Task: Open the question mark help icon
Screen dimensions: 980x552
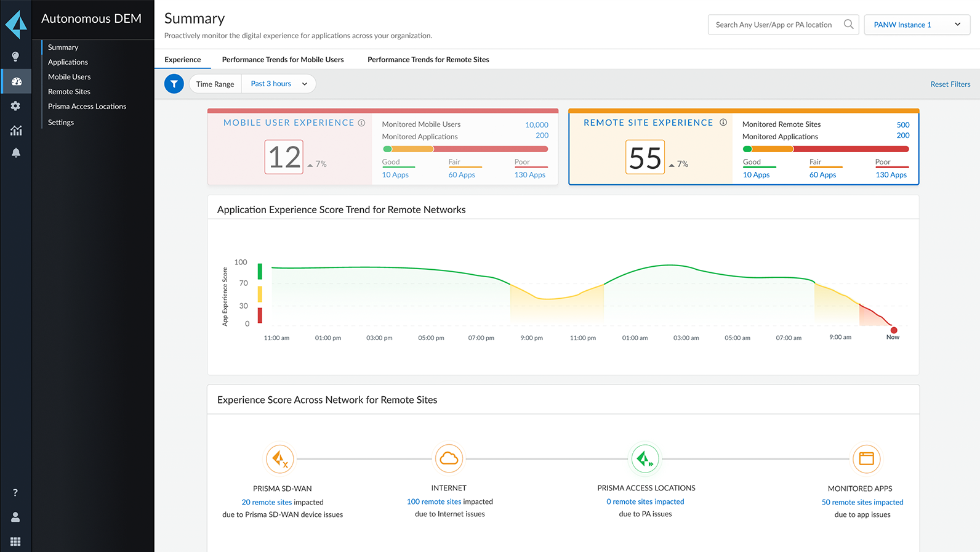Action: 15,492
